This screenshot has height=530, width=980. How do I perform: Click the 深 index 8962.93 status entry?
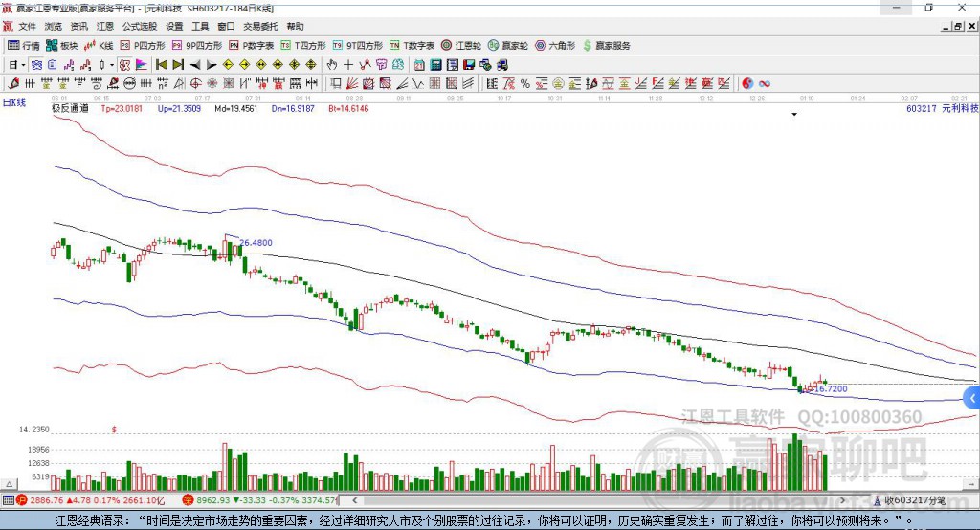[259, 500]
